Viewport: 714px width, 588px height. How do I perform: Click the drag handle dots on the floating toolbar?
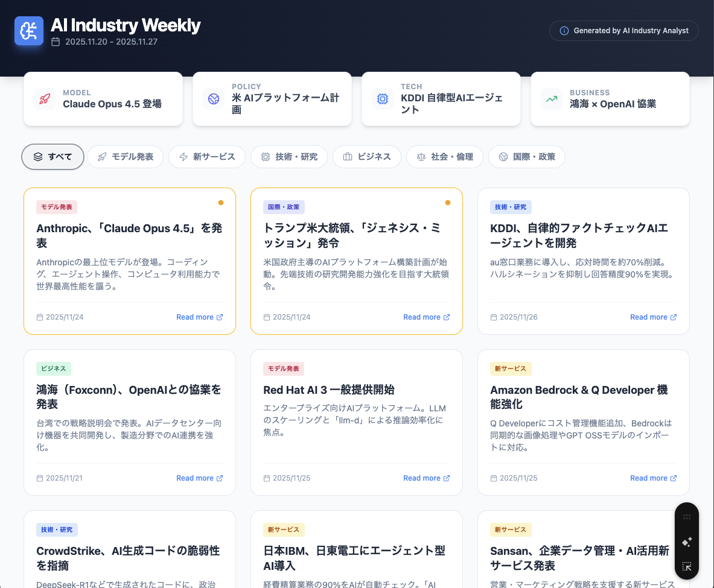click(x=687, y=517)
